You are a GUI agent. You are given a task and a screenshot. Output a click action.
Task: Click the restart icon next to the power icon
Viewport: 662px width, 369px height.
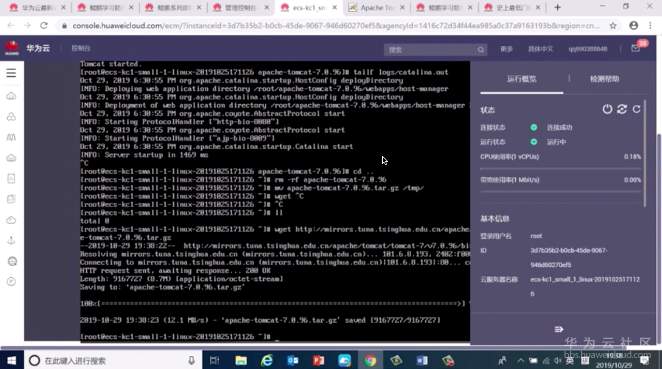click(x=622, y=109)
